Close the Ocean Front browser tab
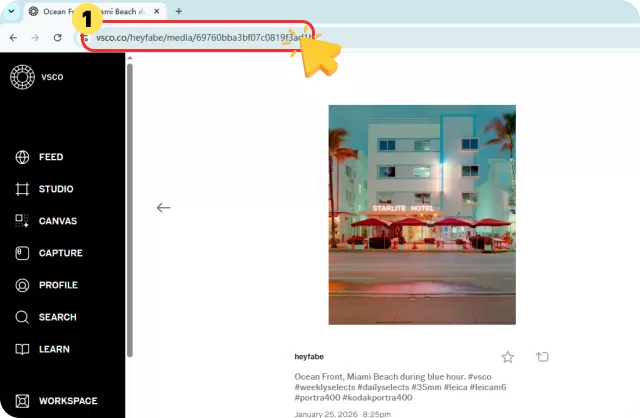Screen dimensions: 640x418 pyautogui.click(x=156, y=11)
